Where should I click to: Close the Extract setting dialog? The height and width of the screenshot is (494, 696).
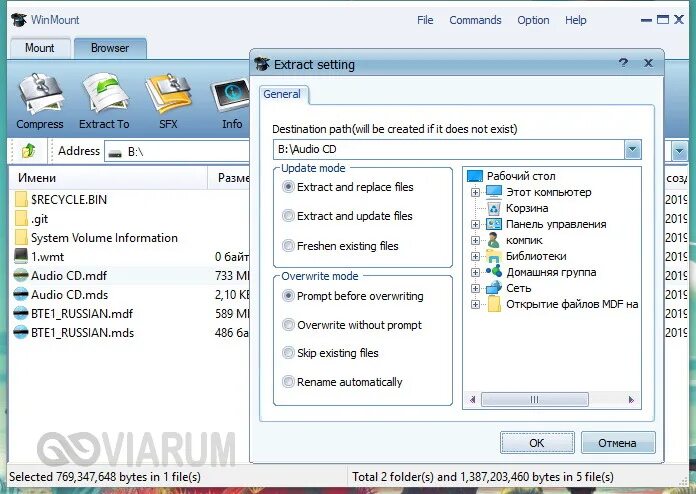648,63
